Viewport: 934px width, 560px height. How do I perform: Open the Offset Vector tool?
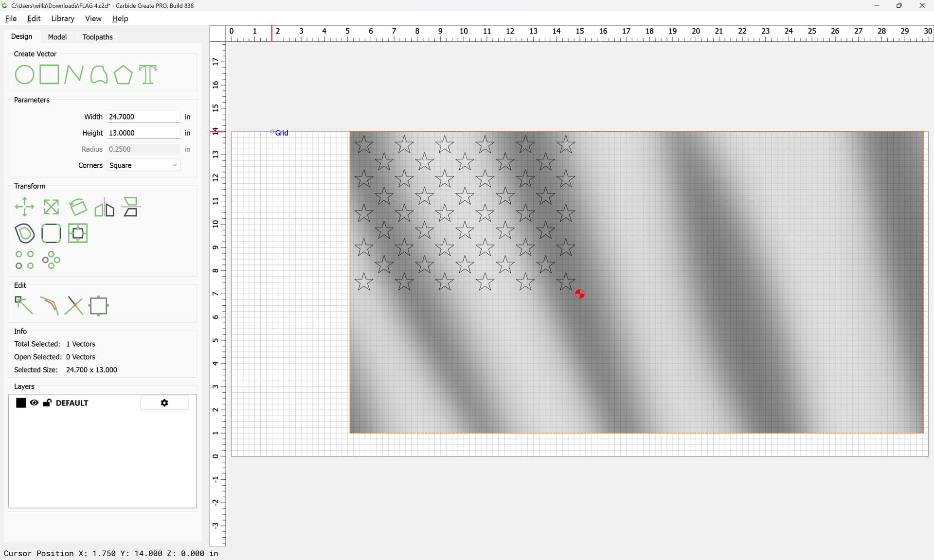click(x=24, y=233)
